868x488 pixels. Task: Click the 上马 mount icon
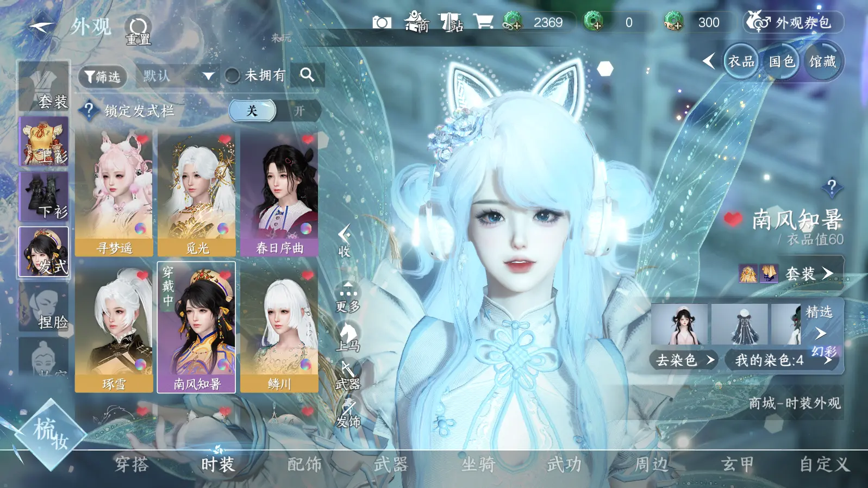coord(348,336)
